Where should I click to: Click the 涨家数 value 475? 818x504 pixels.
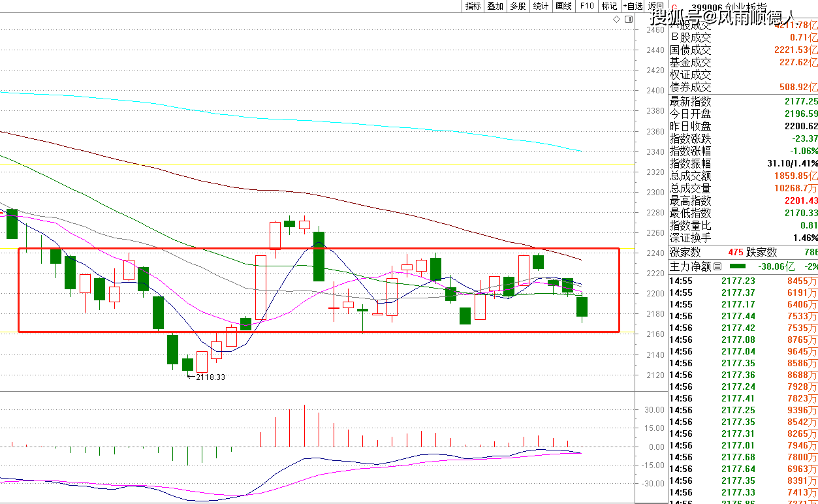(x=736, y=252)
